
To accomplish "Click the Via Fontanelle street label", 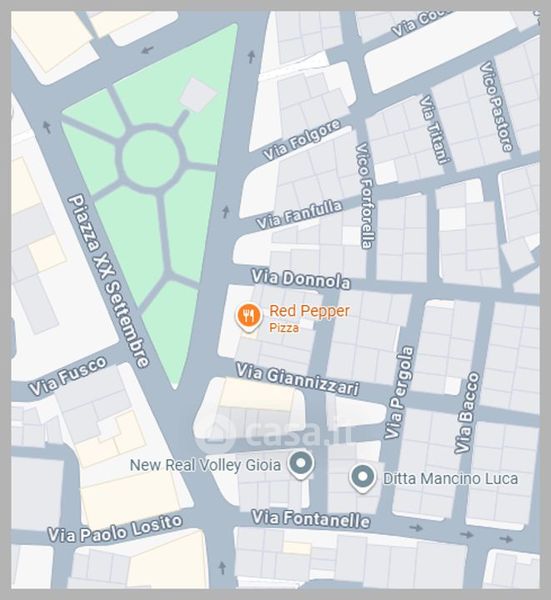I will [311, 519].
